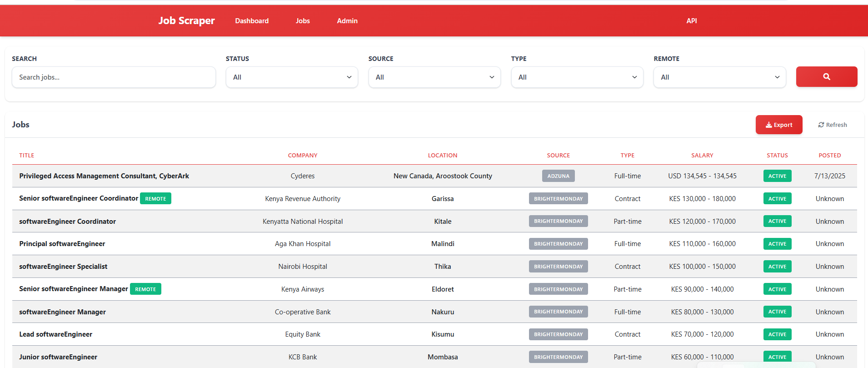The width and height of the screenshot is (868, 368).
Task: Click salary KES 130,000 - 180,000
Action: 702,199
